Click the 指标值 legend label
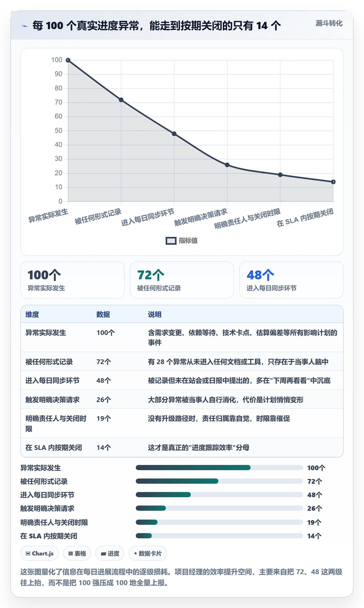364x608 pixels. [x=188, y=241]
